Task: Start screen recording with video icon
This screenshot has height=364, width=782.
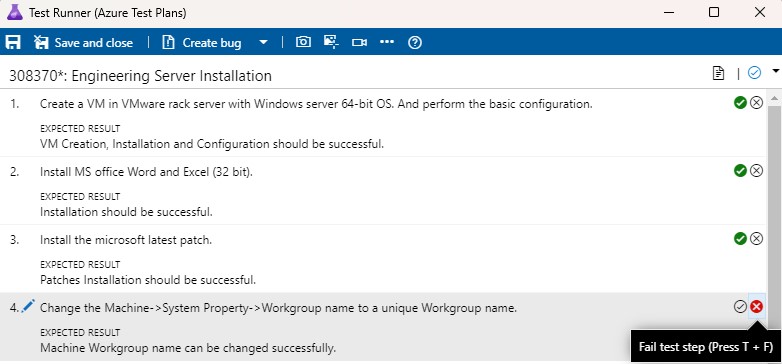Action: point(359,42)
